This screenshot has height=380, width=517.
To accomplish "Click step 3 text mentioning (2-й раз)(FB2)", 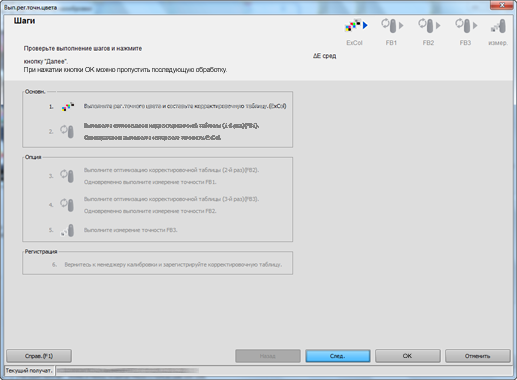I will [x=171, y=170].
